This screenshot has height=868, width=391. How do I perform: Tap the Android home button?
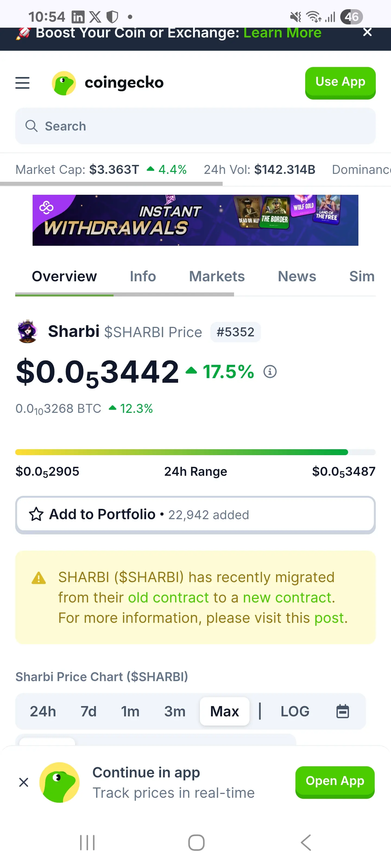pos(196,843)
